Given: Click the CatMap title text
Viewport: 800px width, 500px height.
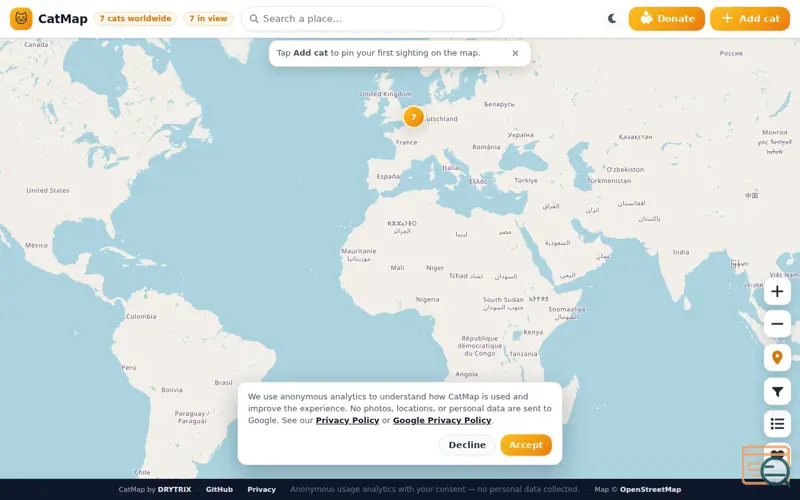Looking at the screenshot, I should coord(63,19).
